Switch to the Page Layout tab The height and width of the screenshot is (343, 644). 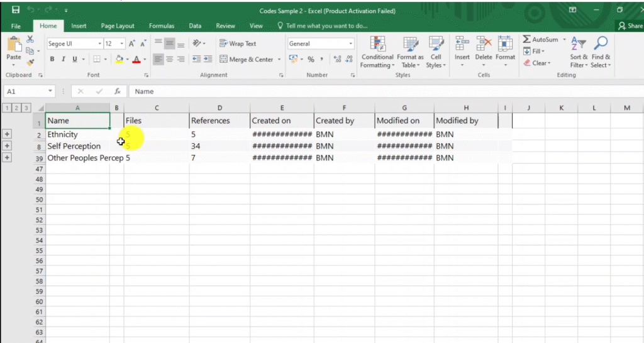pyautogui.click(x=118, y=26)
